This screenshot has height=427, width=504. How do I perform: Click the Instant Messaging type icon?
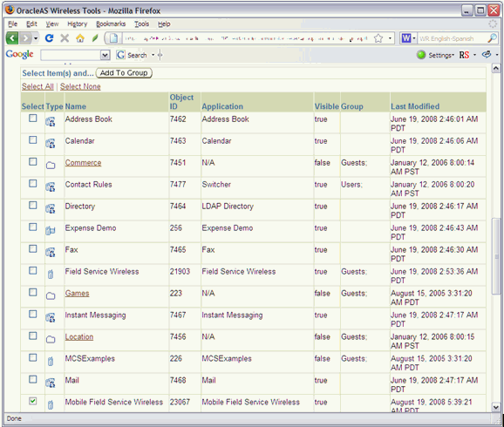tap(51, 318)
